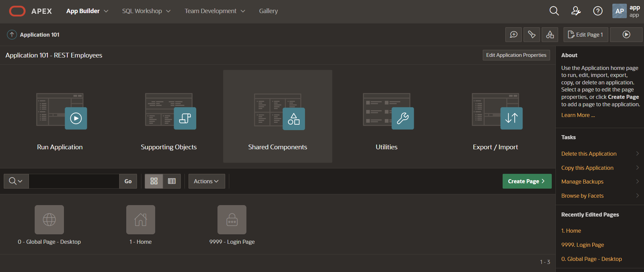The image size is (644, 272).
Task: Open Browse by Facets task
Action: [x=582, y=196]
